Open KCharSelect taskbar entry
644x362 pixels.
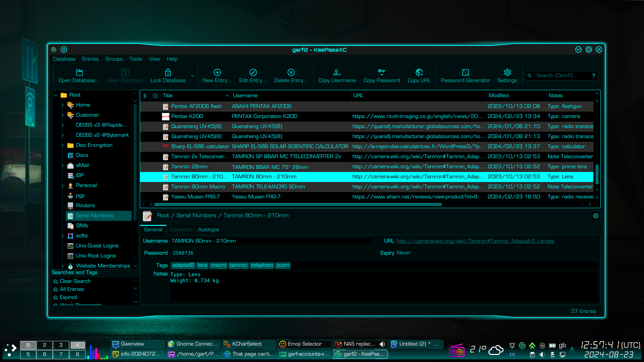point(249,344)
